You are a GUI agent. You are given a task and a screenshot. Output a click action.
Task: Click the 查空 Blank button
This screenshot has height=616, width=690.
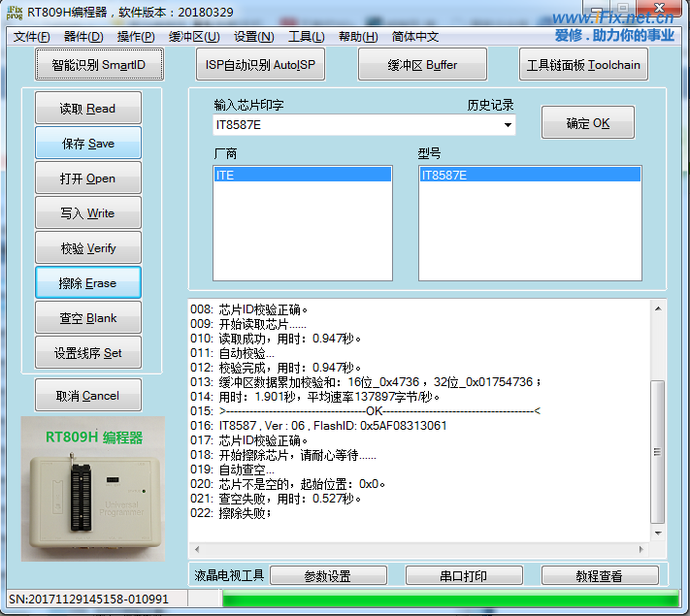pyautogui.click(x=88, y=317)
